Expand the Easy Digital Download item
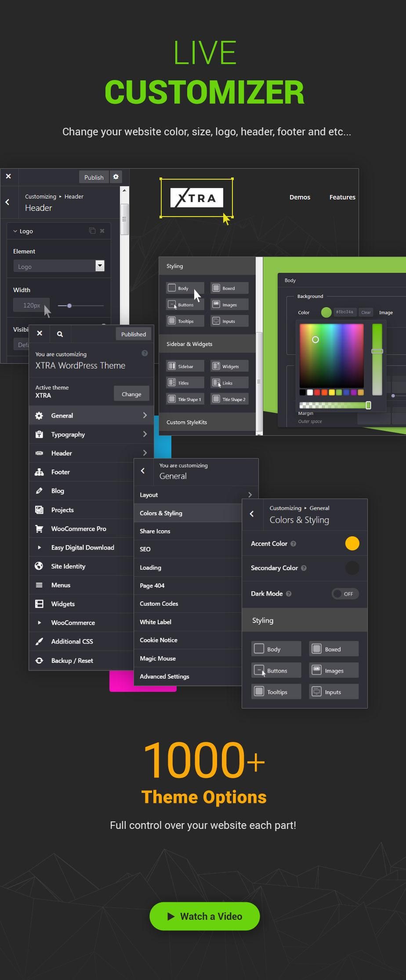 click(x=39, y=548)
